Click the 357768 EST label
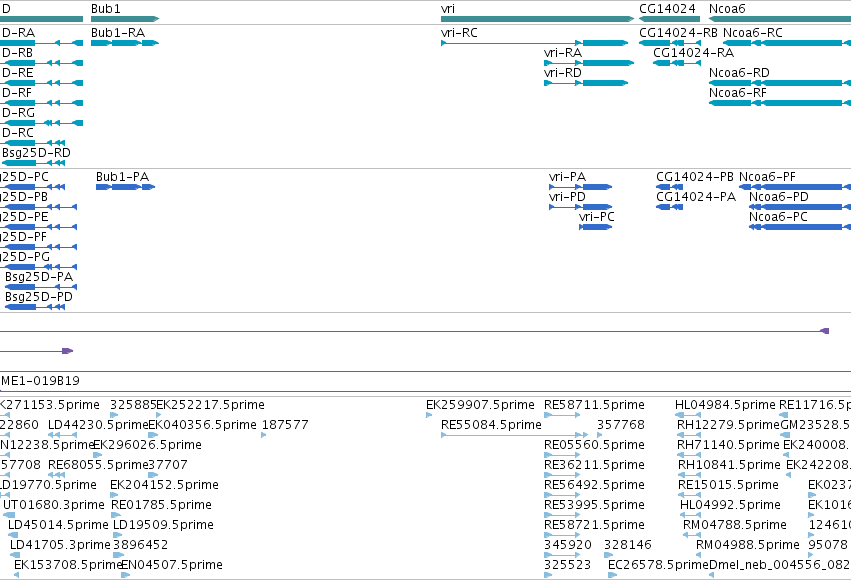This screenshot has width=851, height=580. coord(621,425)
